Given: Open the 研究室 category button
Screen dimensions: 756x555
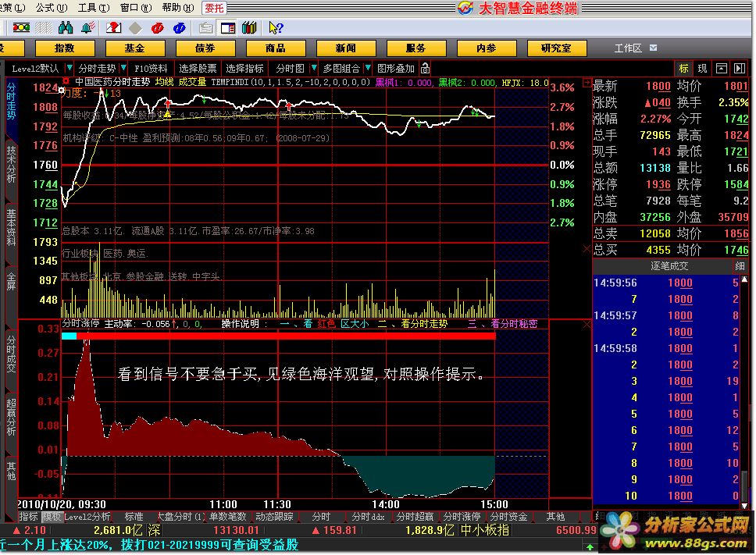Looking at the screenshot, I should tap(556, 48).
